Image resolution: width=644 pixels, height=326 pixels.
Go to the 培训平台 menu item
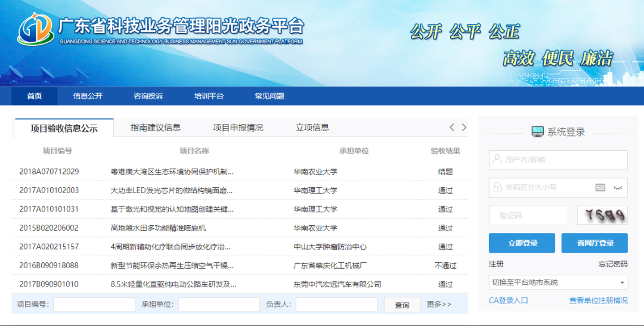tap(209, 96)
